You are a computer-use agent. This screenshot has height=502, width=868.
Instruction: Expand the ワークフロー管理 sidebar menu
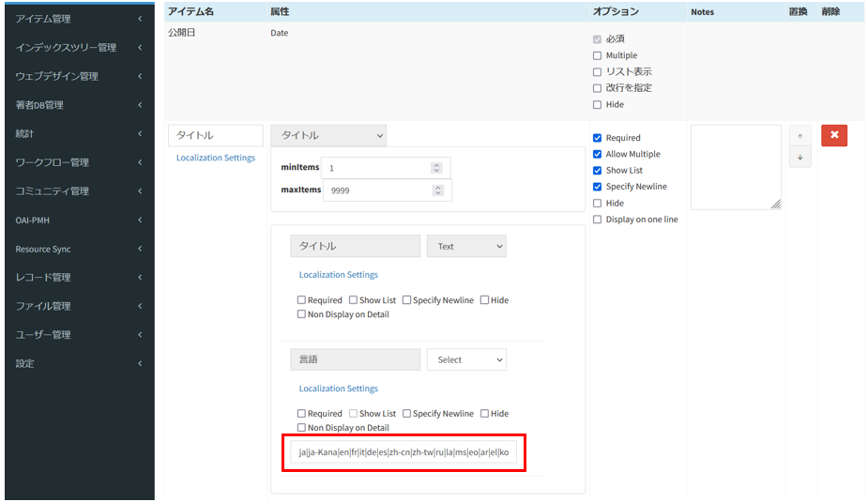click(78, 162)
